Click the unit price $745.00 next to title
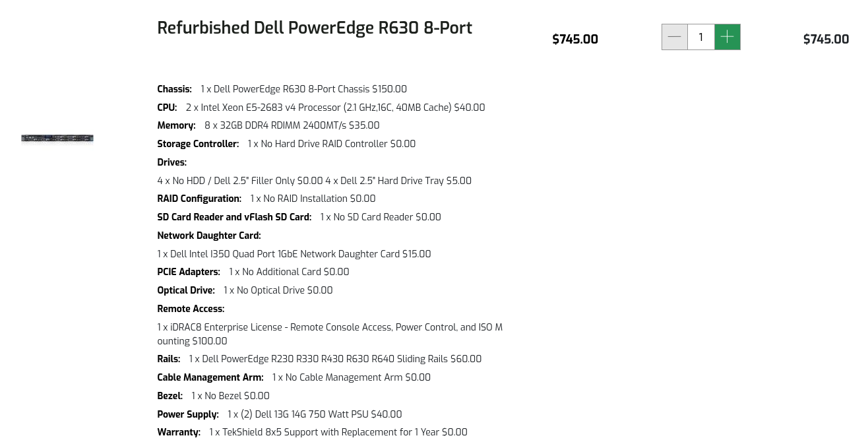 [575, 40]
